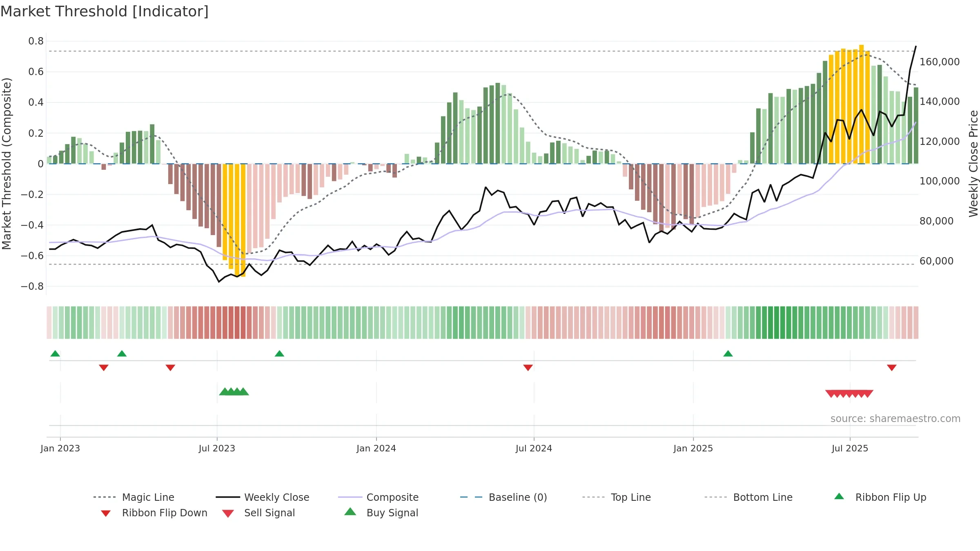
Task: Click the buy signal cluster near Jul 2023
Action: click(x=234, y=392)
